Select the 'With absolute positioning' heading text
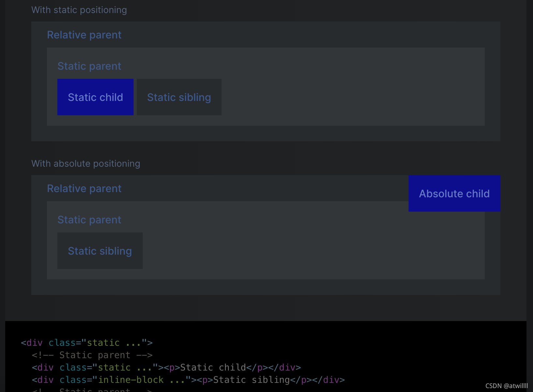533x392 pixels. (x=86, y=164)
